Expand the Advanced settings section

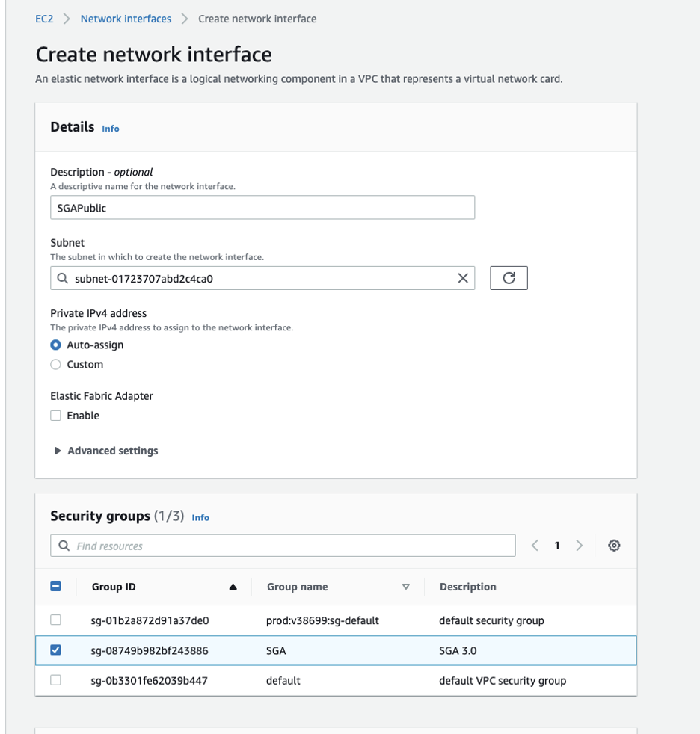[105, 450]
